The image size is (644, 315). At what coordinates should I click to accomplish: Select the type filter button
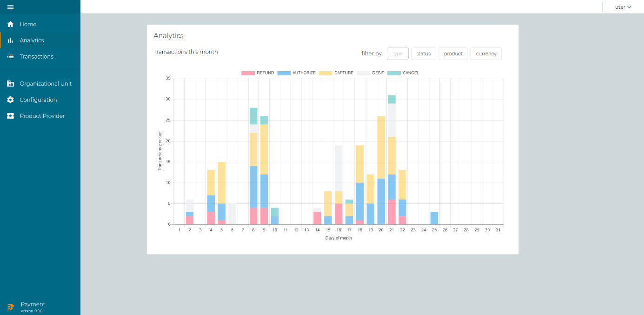398,54
